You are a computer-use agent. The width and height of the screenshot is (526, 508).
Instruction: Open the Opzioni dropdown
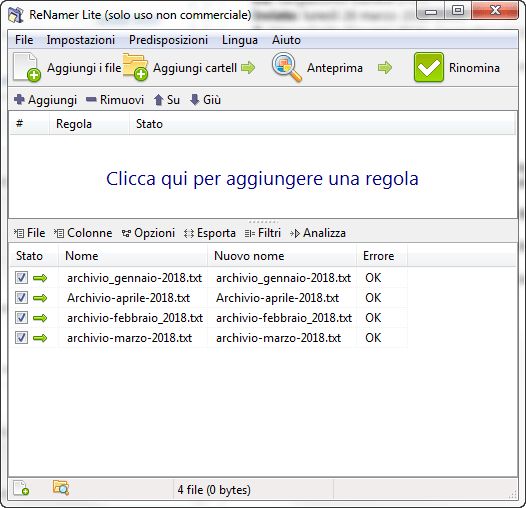point(148,233)
